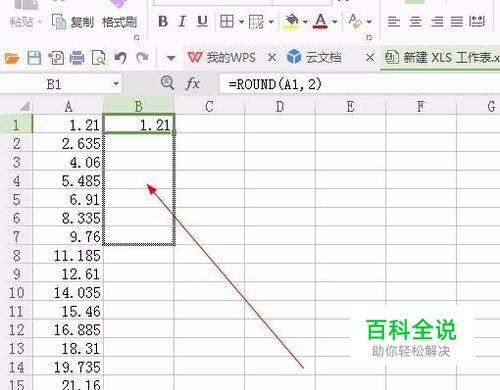Open font color dropdown arrow
Image resolution: width=500 pixels, height=390 pixels.
point(335,22)
